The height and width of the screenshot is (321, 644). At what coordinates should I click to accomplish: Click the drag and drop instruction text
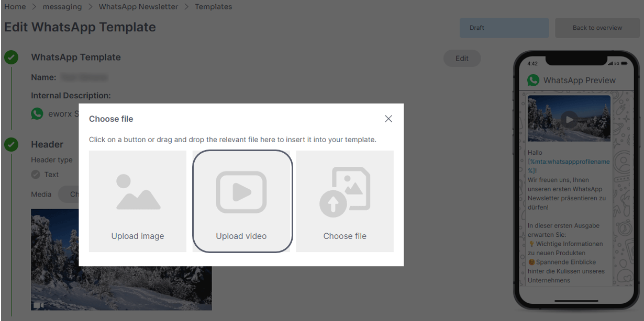click(x=232, y=140)
